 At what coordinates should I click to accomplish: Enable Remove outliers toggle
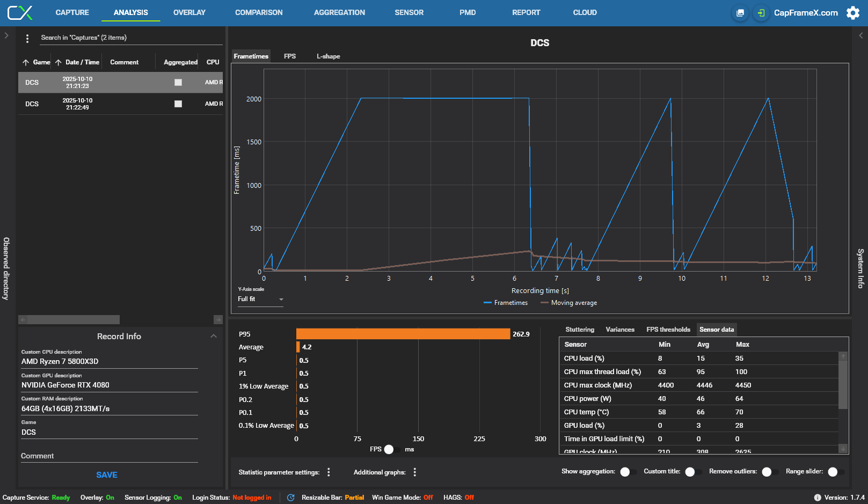pyautogui.click(x=770, y=472)
